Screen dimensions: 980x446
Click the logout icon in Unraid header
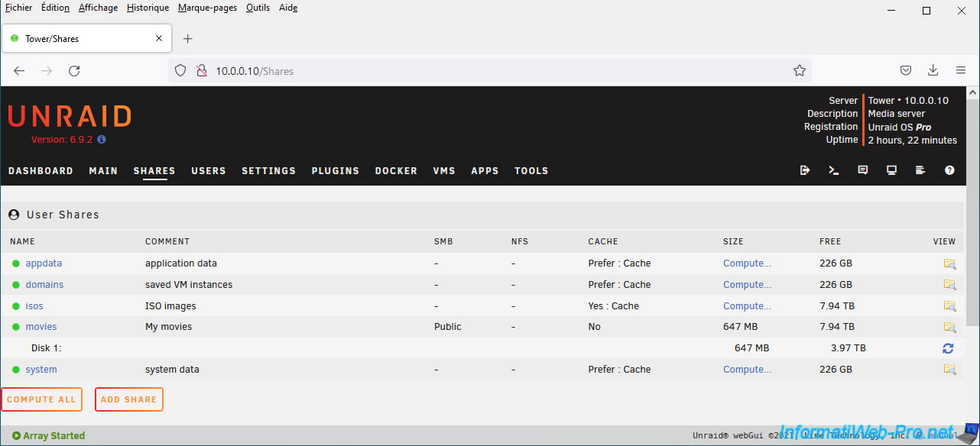point(804,170)
